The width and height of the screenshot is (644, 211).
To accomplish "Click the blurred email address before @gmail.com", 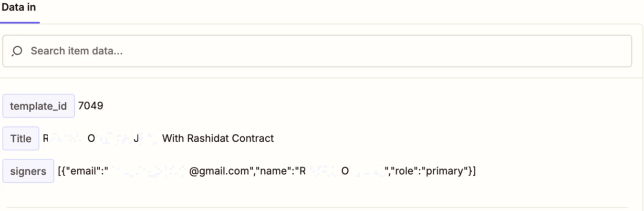I will [148, 171].
